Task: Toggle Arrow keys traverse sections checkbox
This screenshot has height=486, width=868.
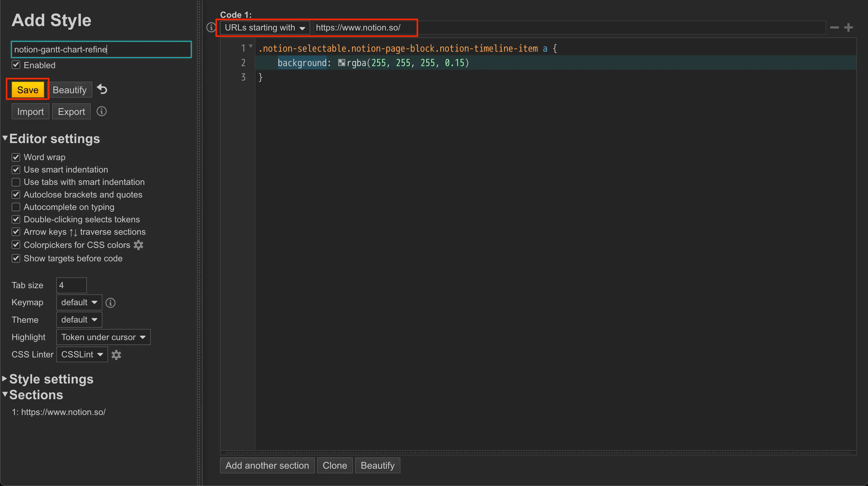Action: (x=16, y=232)
